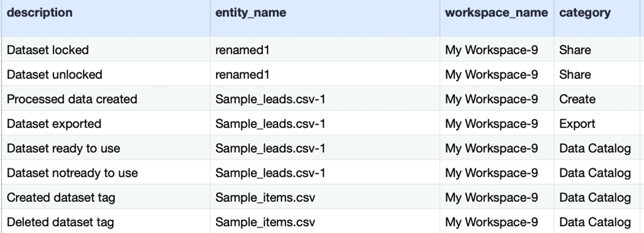Image resolution: width=644 pixels, height=233 pixels.
Task: Click My Workspace-9 in the Deleted dataset tag row
Action: pos(491,222)
